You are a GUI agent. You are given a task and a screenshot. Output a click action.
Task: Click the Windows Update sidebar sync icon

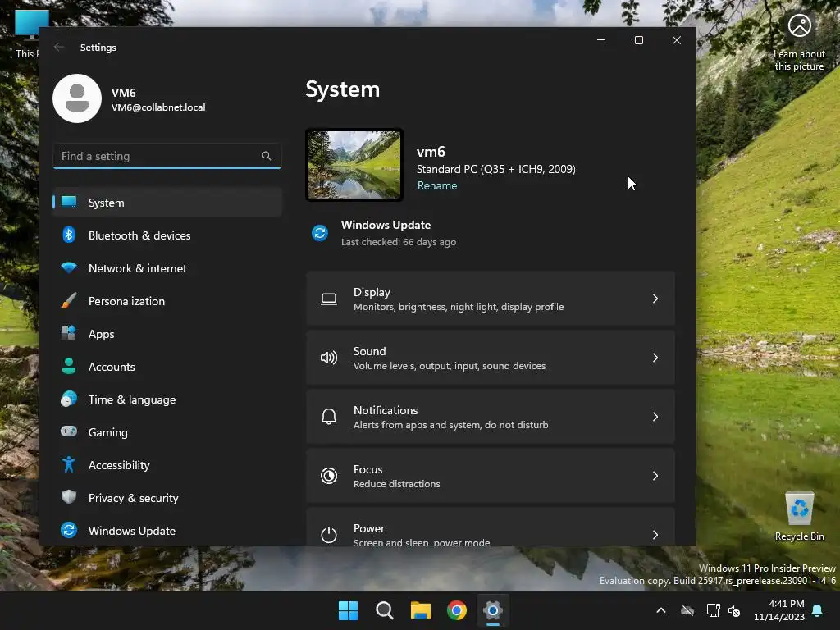coord(69,530)
